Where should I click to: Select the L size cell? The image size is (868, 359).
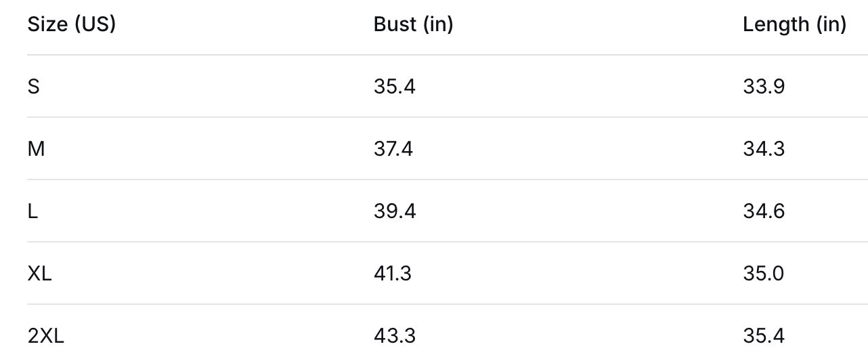click(32, 211)
